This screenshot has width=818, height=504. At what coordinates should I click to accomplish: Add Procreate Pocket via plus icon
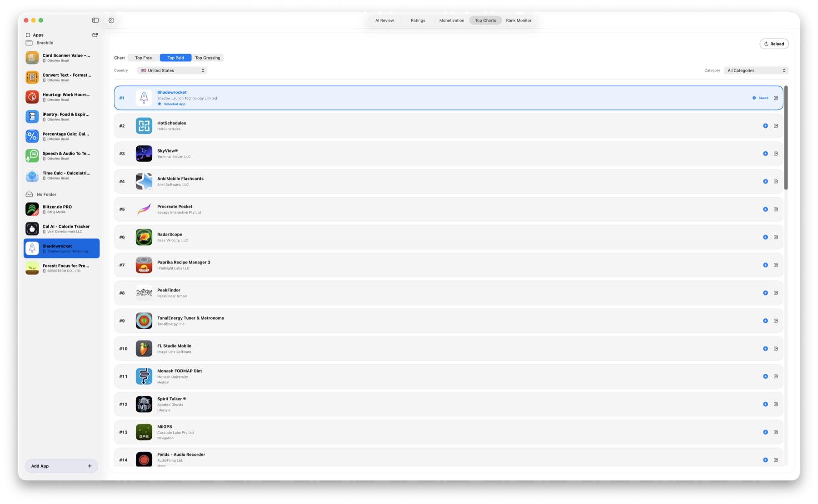coord(765,209)
